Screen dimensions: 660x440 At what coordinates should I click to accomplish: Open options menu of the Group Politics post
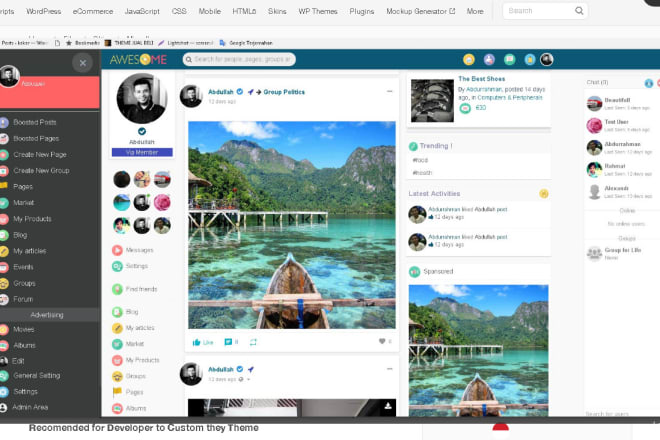[x=389, y=91]
